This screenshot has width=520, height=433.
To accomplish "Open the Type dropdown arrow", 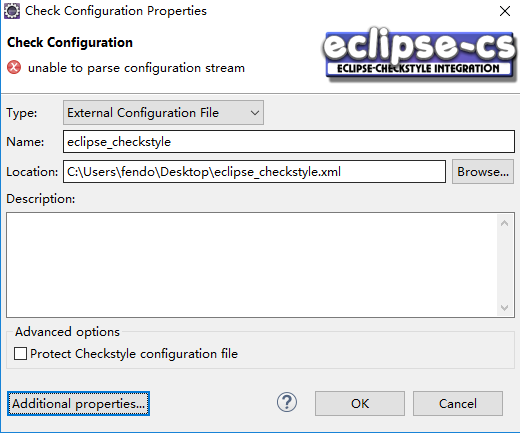I will tap(255, 113).
